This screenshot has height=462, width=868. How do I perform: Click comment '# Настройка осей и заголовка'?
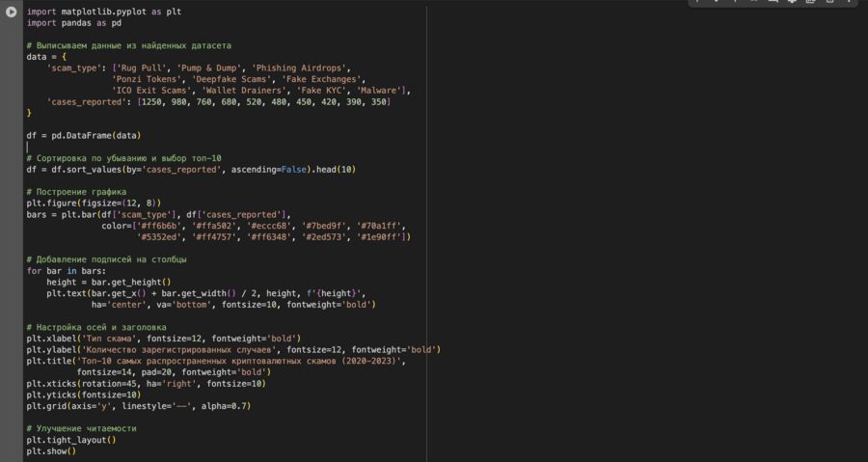pyautogui.click(x=96, y=328)
